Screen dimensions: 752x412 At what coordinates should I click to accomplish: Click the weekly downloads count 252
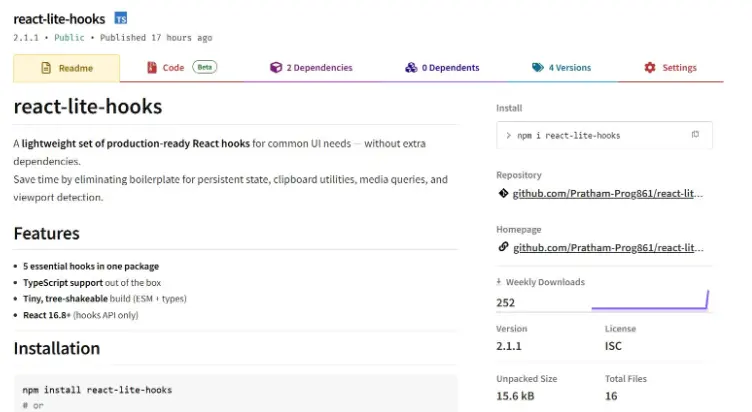[x=505, y=303]
